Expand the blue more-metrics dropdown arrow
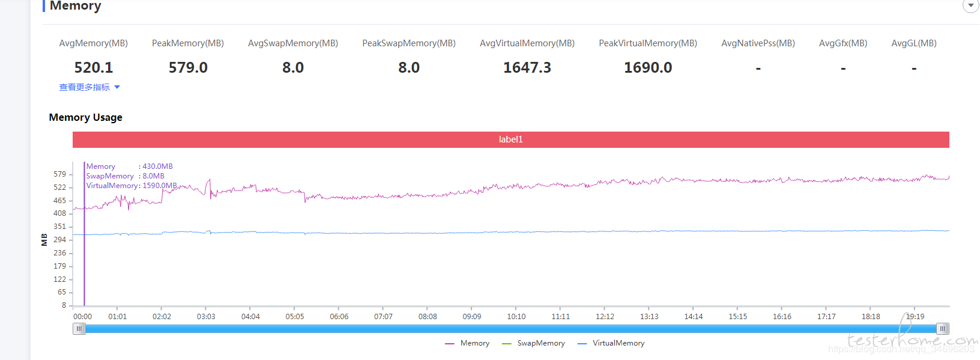Screen dimensions: 980x360 tap(117, 87)
